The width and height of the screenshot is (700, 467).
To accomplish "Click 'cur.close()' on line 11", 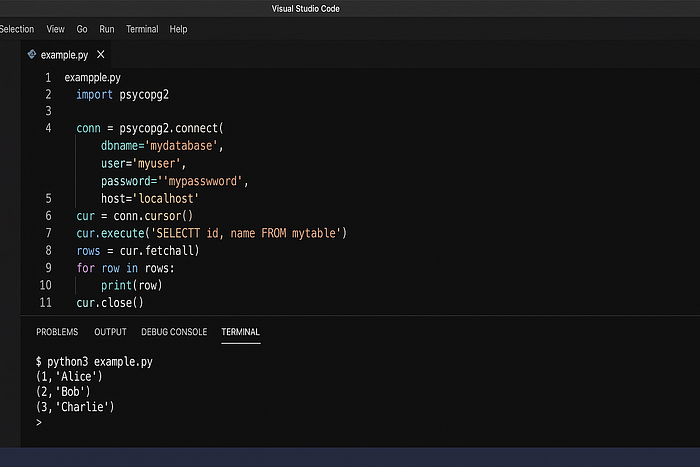I will [110, 303].
